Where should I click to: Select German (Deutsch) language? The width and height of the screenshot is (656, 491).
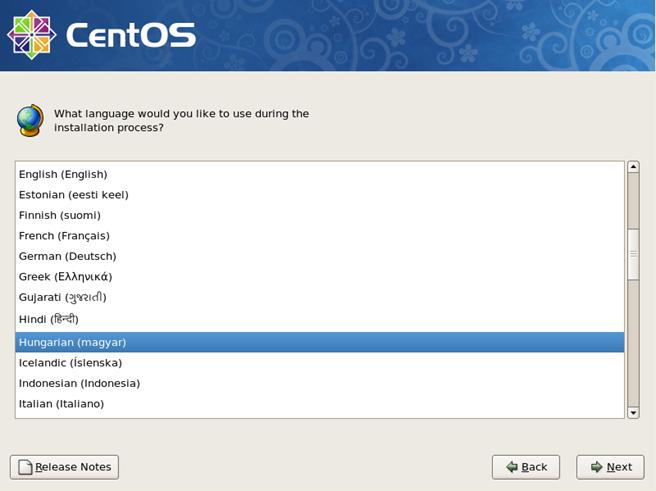pos(68,257)
